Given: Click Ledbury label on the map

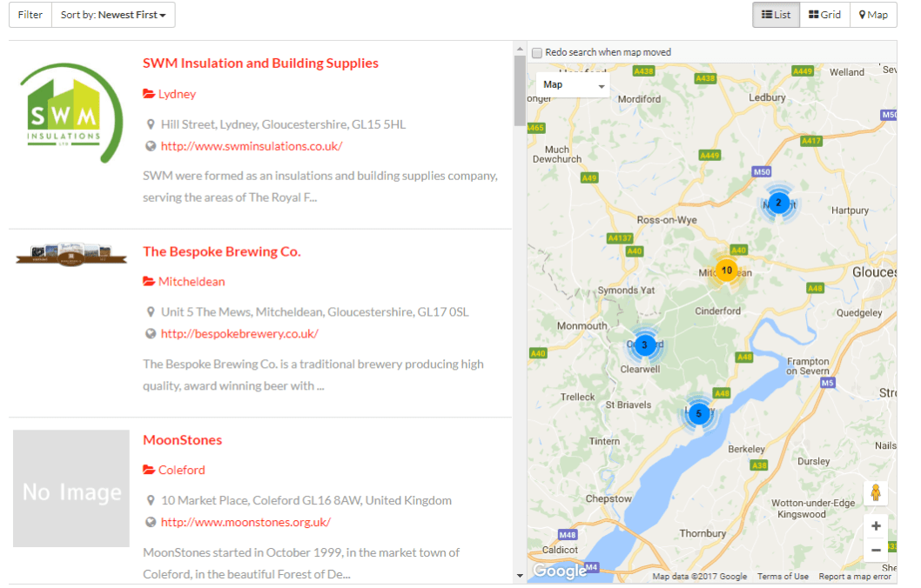Looking at the screenshot, I should click(767, 97).
